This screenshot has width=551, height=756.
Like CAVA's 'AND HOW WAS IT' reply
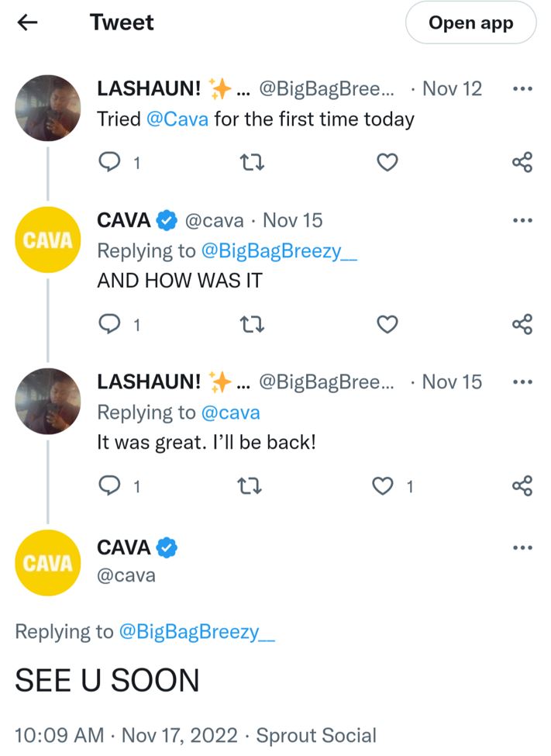pyautogui.click(x=387, y=325)
